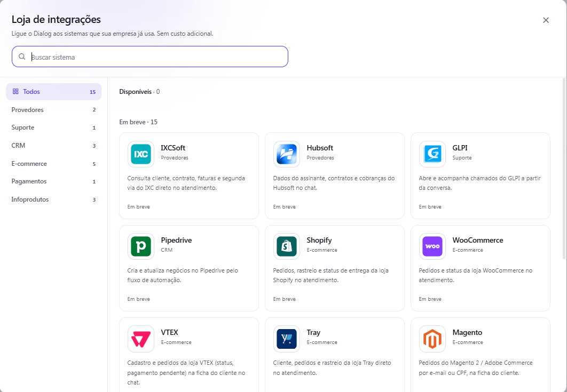Filter by Suporte category
The width and height of the screenshot is (567, 392).
pos(53,127)
